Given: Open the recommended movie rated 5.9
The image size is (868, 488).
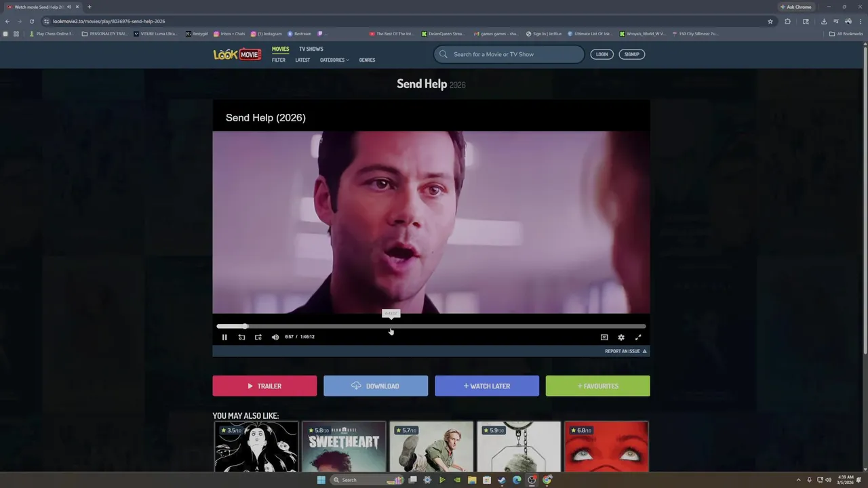Looking at the screenshot, I should (x=519, y=446).
